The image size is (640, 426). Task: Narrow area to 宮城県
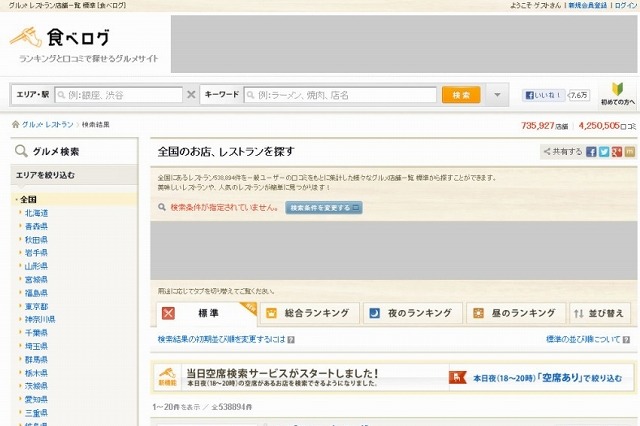click(36, 280)
